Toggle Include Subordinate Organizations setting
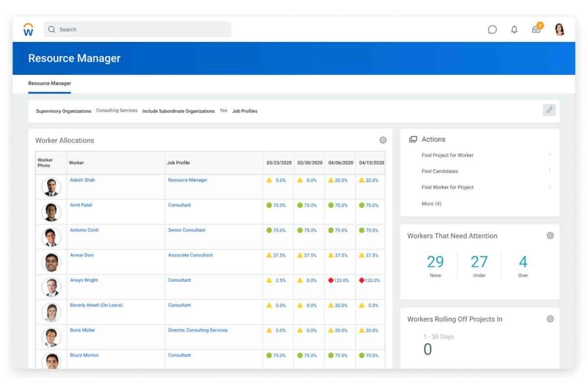Image resolution: width=588 pixels, height=392 pixels. 223,111
